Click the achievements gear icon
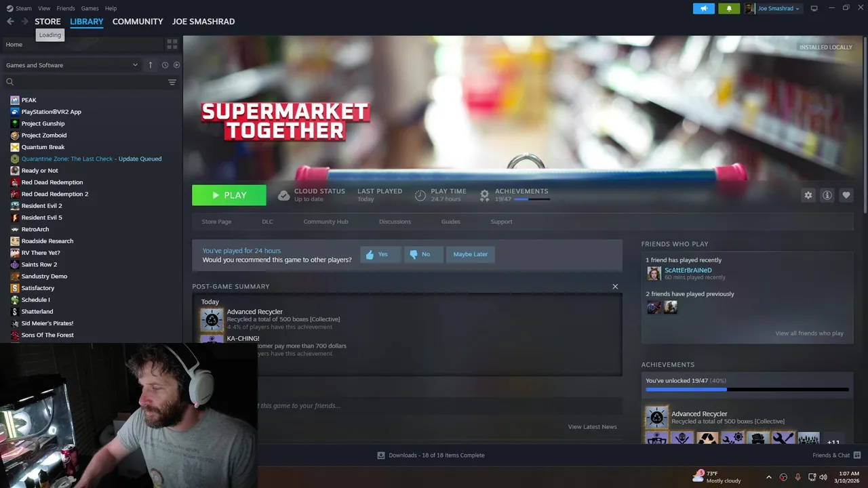Viewport: 868px width, 488px height. pos(484,195)
